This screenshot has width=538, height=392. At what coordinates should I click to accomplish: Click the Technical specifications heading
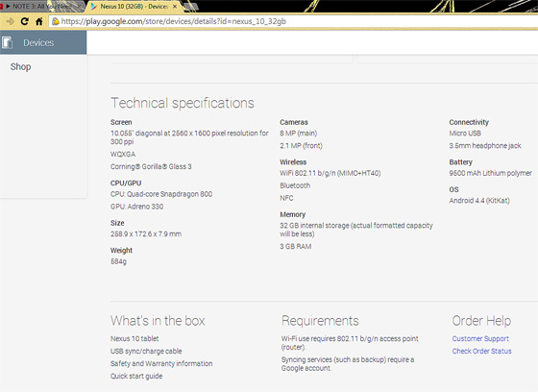(x=183, y=103)
